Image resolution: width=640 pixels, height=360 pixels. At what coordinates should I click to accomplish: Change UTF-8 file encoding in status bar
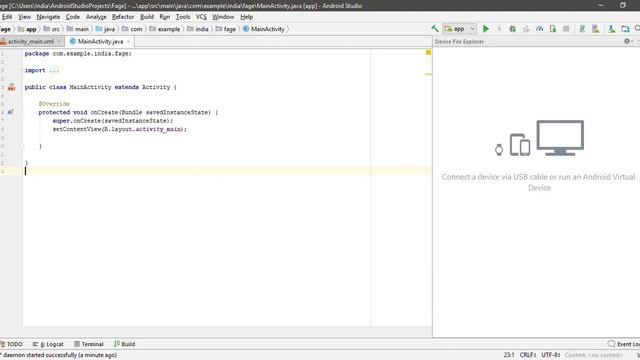coord(550,355)
